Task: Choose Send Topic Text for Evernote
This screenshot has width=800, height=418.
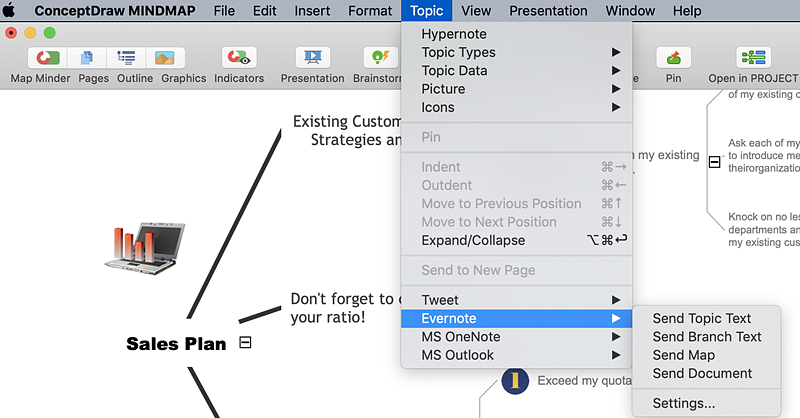Action: [701, 319]
